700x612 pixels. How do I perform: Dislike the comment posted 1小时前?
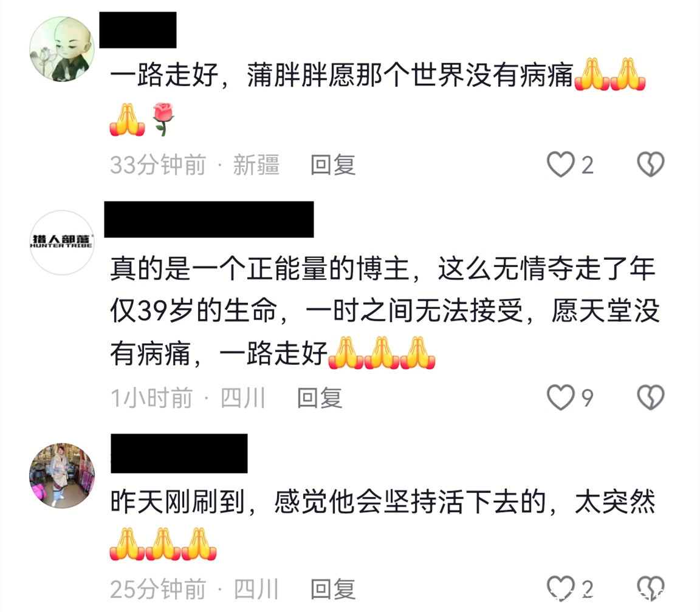[x=650, y=397]
